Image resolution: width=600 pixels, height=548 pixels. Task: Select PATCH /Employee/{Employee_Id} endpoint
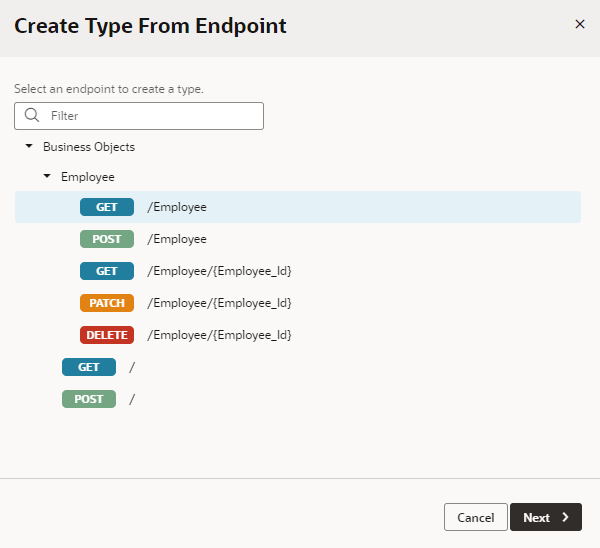click(x=298, y=303)
